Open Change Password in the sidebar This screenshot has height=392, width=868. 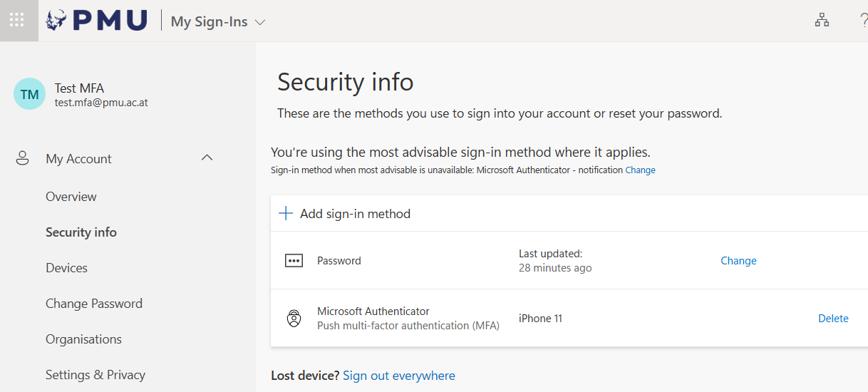(x=94, y=304)
